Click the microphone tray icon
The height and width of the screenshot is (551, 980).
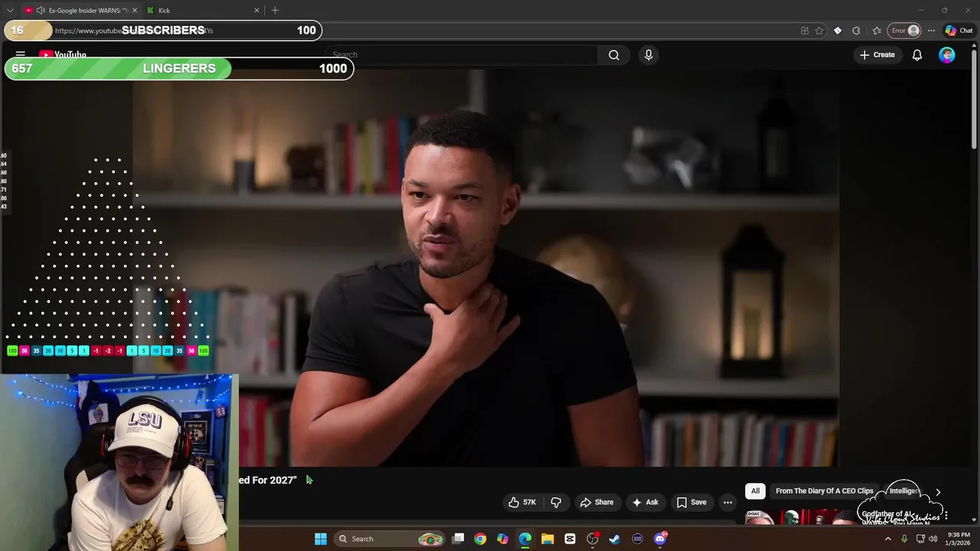point(904,539)
